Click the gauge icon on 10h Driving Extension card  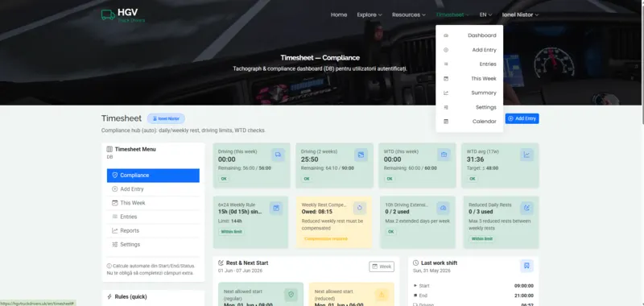444,208
